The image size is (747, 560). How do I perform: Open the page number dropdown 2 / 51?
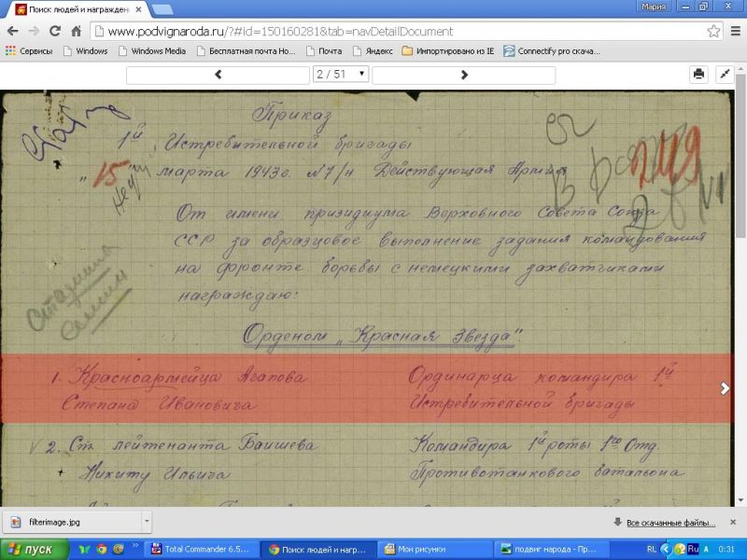pos(341,74)
